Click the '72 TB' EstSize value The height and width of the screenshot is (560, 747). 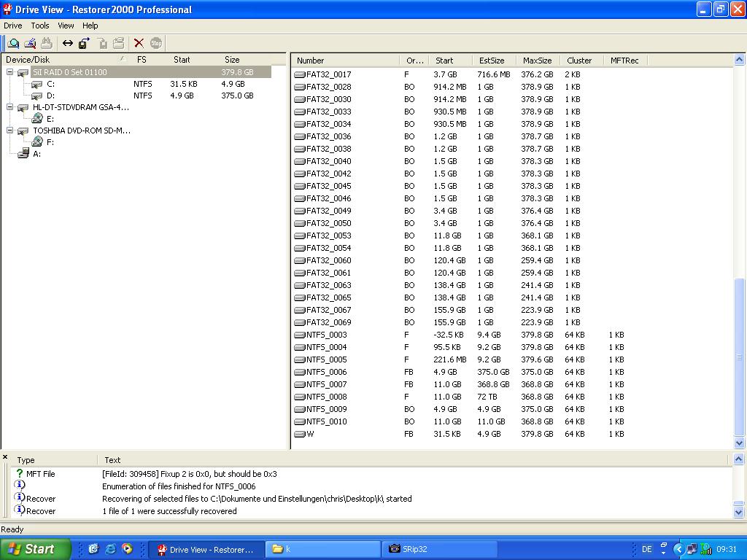pos(488,397)
